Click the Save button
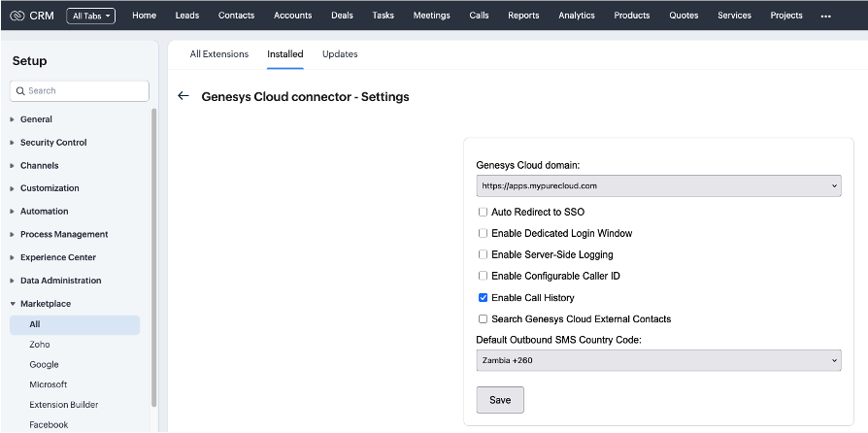868x433 pixels. [500, 400]
